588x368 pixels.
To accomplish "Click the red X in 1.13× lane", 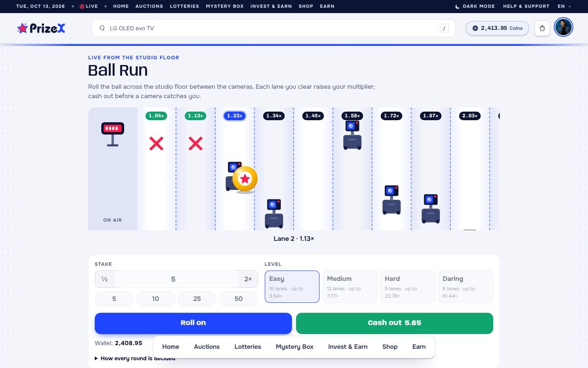I will click(196, 144).
